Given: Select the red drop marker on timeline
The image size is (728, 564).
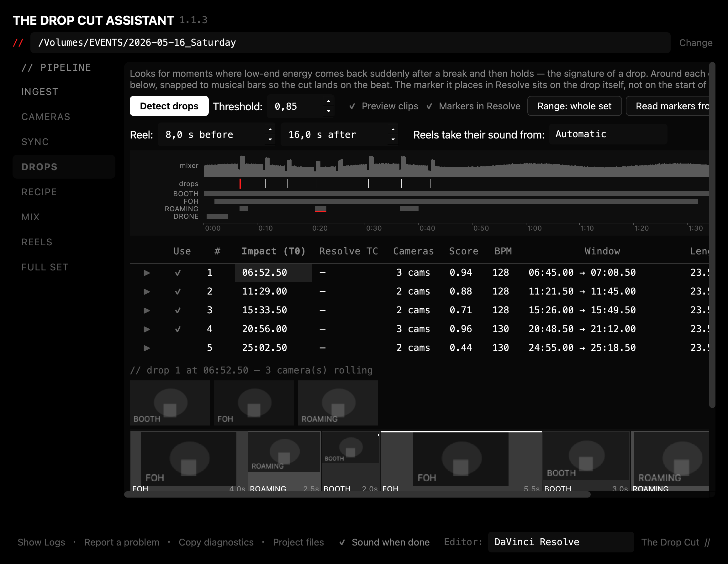Looking at the screenshot, I should [240, 184].
